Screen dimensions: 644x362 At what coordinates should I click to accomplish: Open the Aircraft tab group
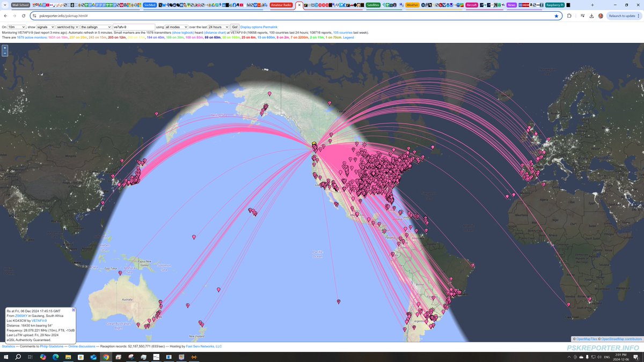click(472, 5)
